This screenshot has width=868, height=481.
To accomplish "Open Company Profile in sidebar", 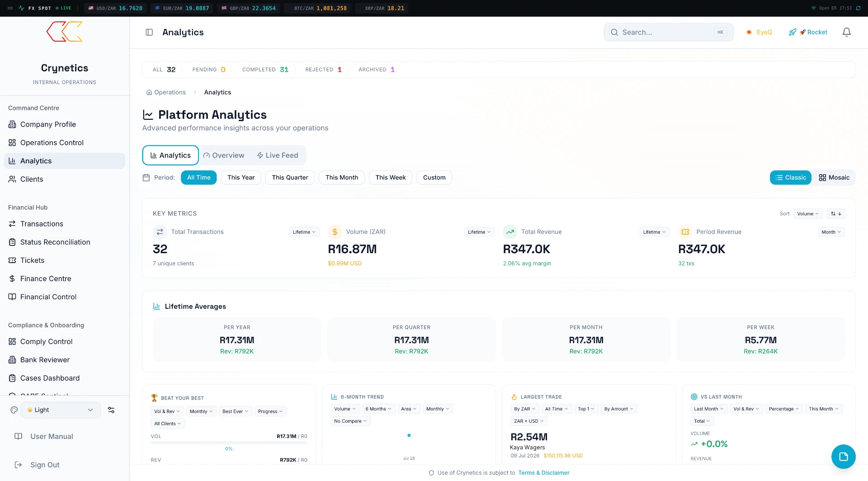I will pos(65,124).
